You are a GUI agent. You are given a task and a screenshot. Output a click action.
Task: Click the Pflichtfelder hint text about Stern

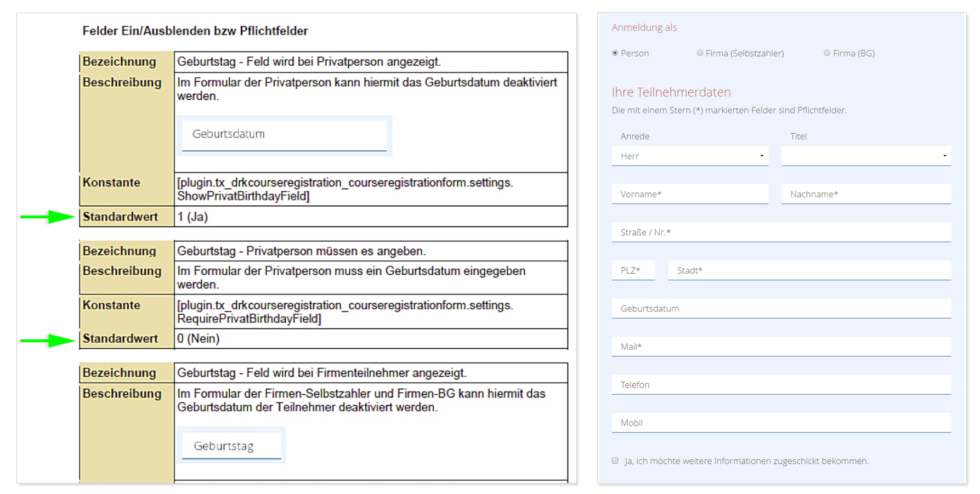pyautogui.click(x=729, y=110)
